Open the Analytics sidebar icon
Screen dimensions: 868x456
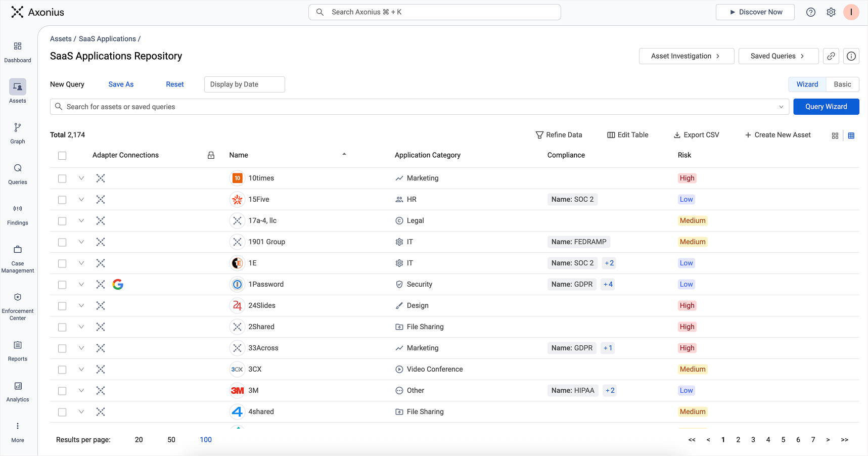(18, 386)
